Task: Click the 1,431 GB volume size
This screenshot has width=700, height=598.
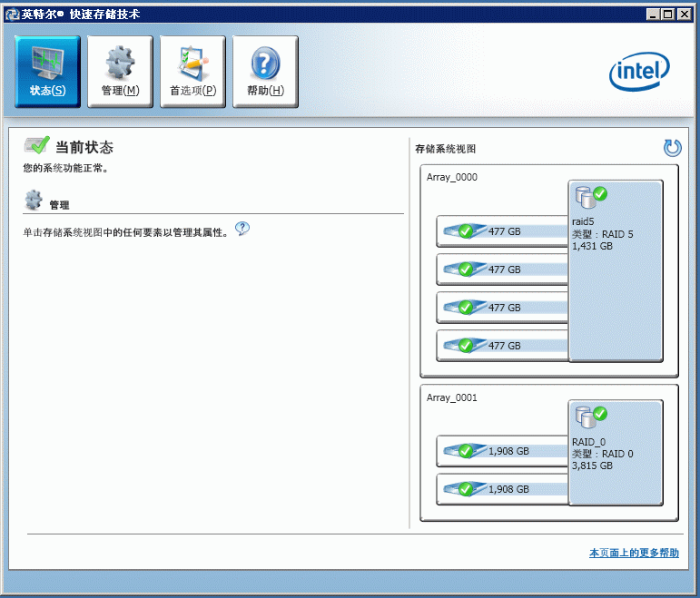Action: click(x=592, y=246)
